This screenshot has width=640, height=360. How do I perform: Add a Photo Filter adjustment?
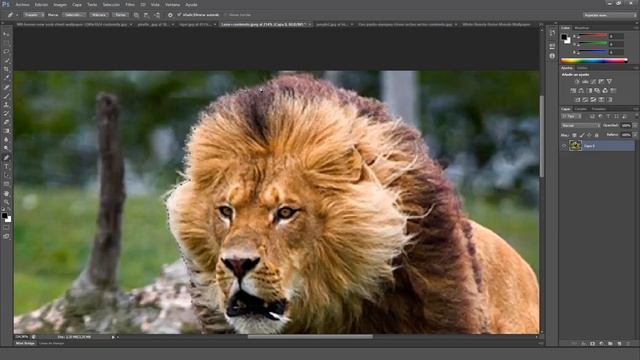coord(597,91)
